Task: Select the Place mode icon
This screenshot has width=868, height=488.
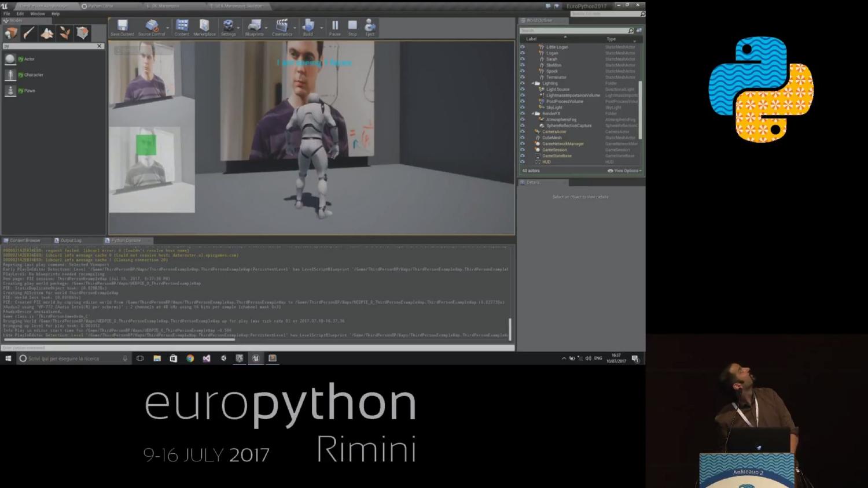Action: (x=11, y=33)
